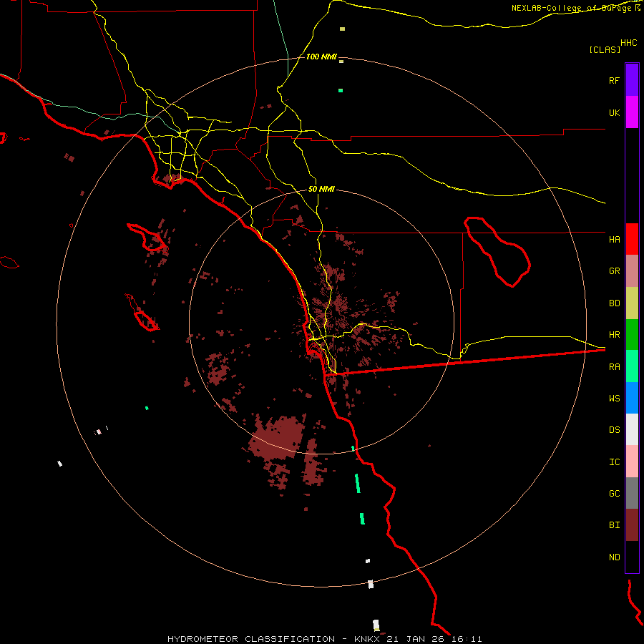Click the RA legend label
The image size is (644, 644).
click(x=614, y=367)
